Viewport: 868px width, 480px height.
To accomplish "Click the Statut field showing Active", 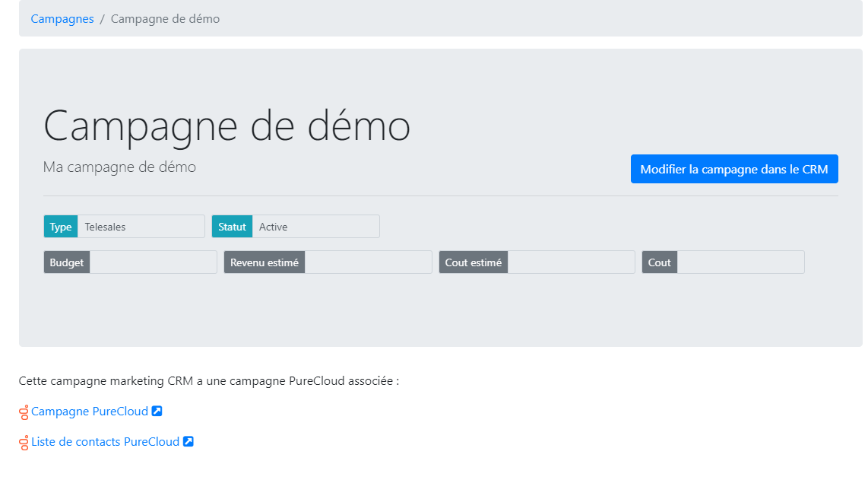I will (x=315, y=227).
